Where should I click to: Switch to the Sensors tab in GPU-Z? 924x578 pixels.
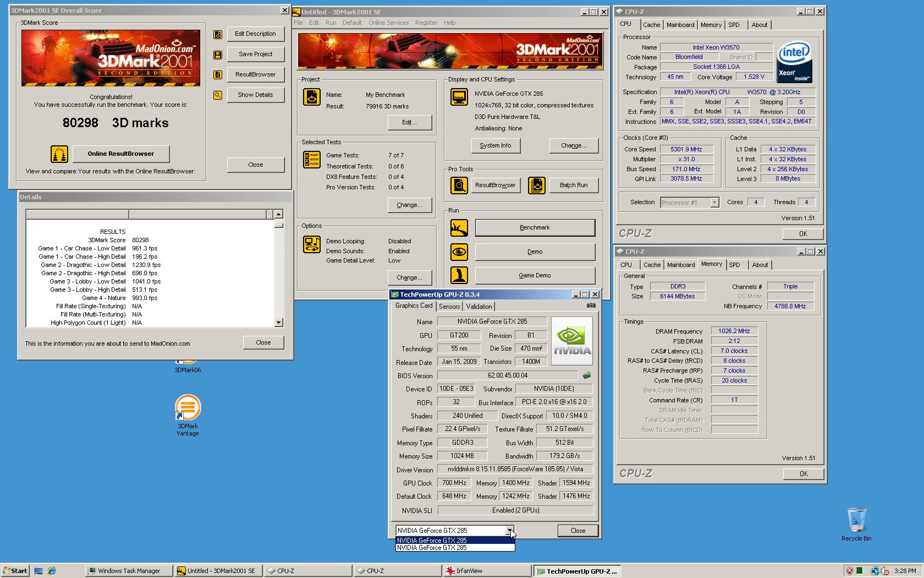449,307
